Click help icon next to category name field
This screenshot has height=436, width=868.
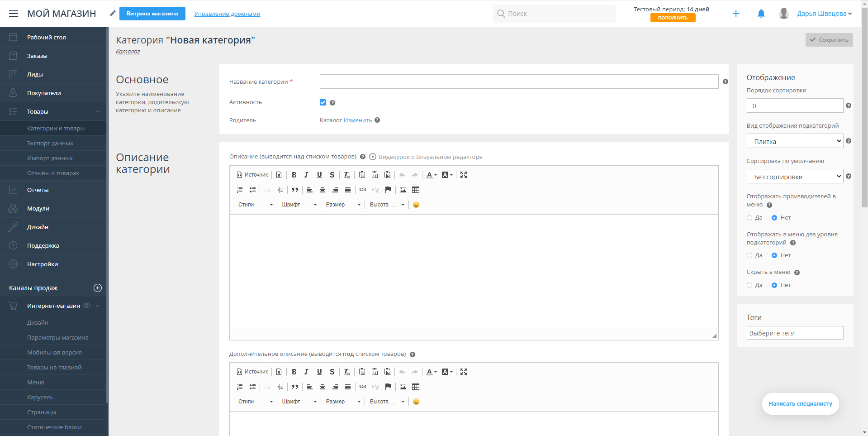pos(726,81)
